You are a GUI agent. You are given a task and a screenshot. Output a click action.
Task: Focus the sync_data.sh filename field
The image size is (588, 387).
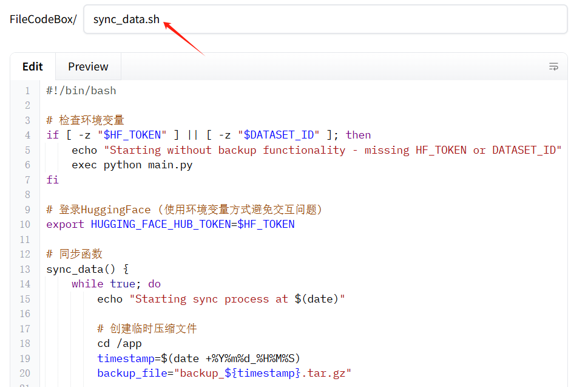click(x=325, y=19)
